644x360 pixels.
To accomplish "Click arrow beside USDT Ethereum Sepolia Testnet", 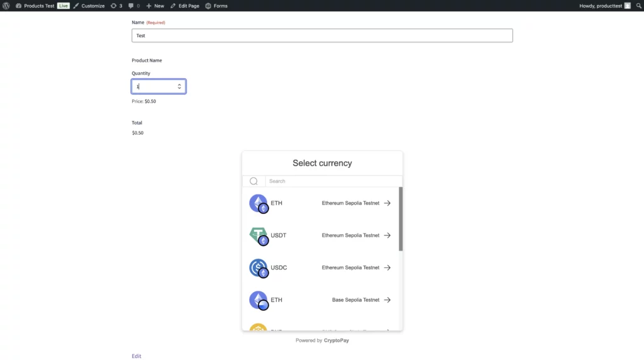I will click(x=387, y=235).
